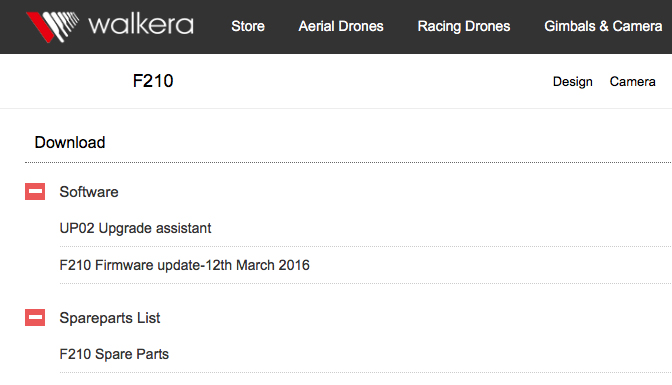This screenshot has width=672, height=385.
Task: Switch to the Design tab
Action: (573, 81)
